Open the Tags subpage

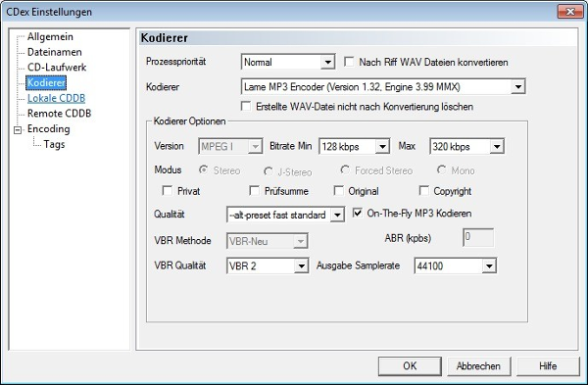[54, 144]
